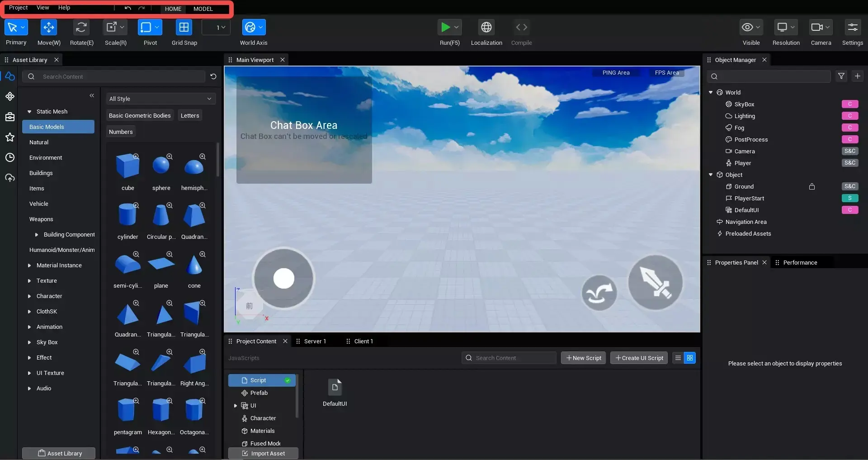Screen dimensions: 868x460
Task: Click the New Script button
Action: coord(583,358)
